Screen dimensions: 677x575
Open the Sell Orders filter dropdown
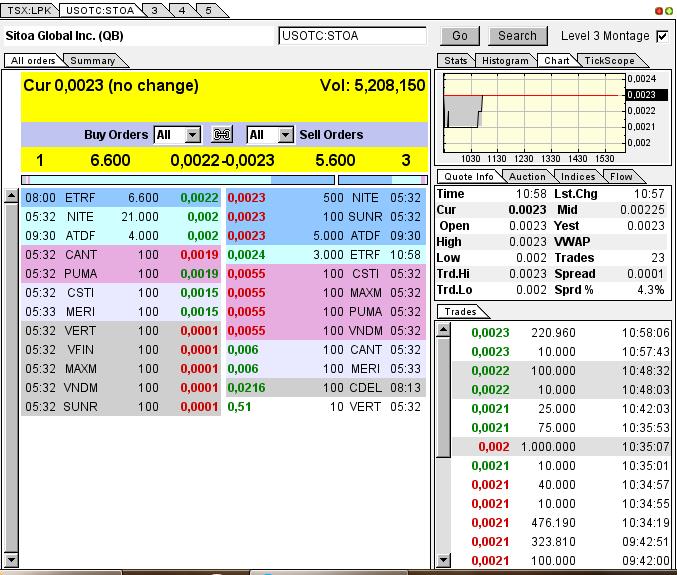pos(285,135)
